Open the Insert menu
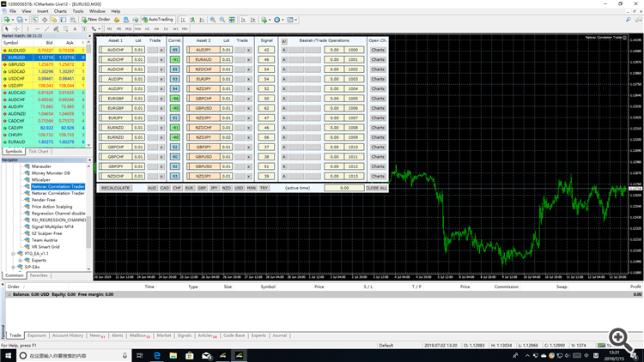 click(x=43, y=11)
